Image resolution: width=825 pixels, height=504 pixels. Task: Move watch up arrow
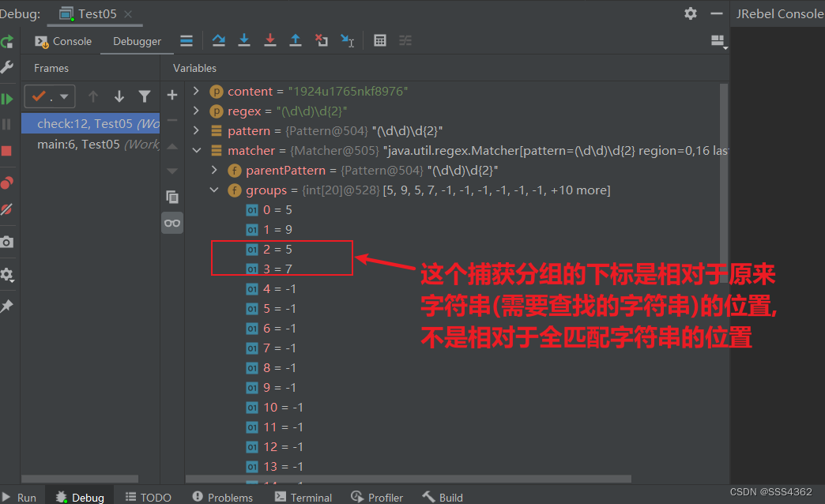172,146
